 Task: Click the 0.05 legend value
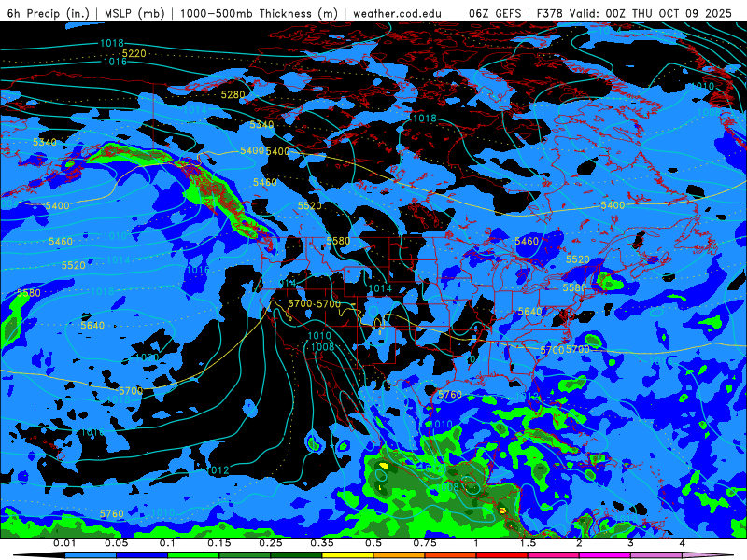(116, 543)
